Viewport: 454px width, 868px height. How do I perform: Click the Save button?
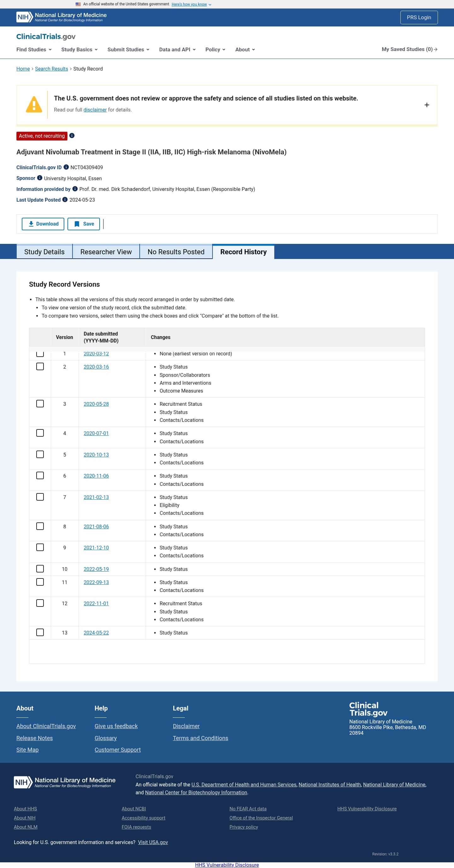tap(84, 224)
